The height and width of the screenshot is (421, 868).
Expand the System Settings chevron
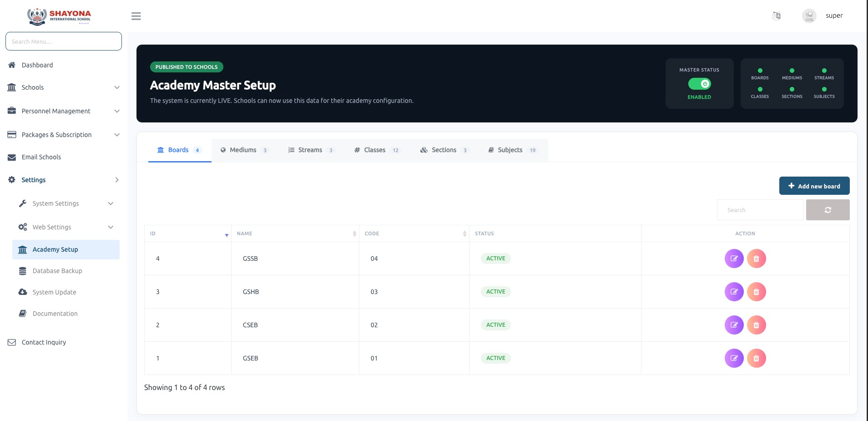pyautogui.click(x=111, y=203)
